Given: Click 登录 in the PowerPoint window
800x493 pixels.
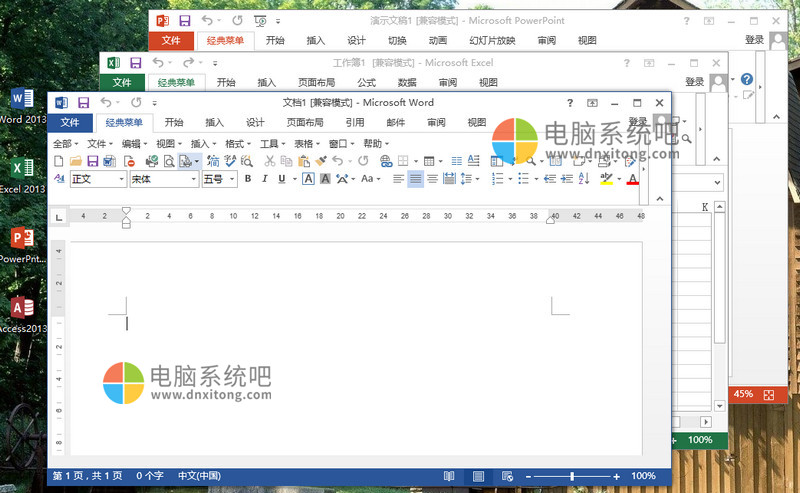Looking at the screenshot, I should click(x=754, y=40).
